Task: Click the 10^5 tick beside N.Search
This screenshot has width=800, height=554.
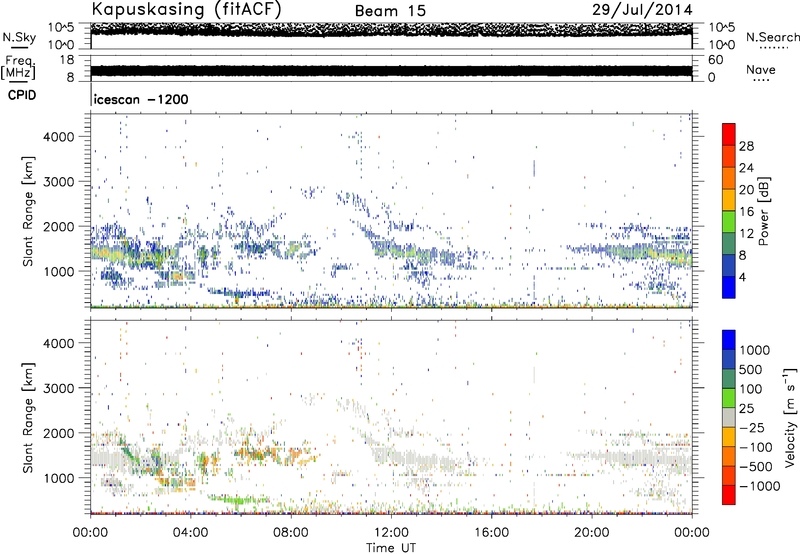Action: [722, 27]
